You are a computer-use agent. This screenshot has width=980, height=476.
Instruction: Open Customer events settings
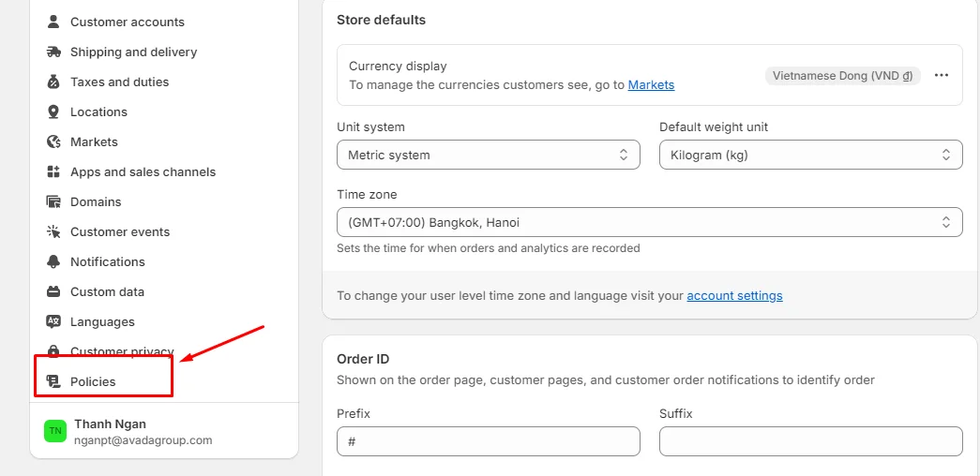point(120,231)
